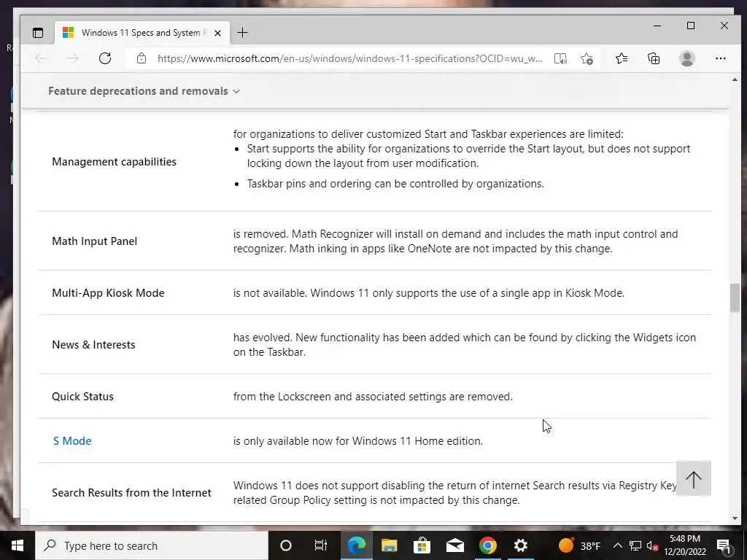Click the Quick Status row heading

[83, 397]
